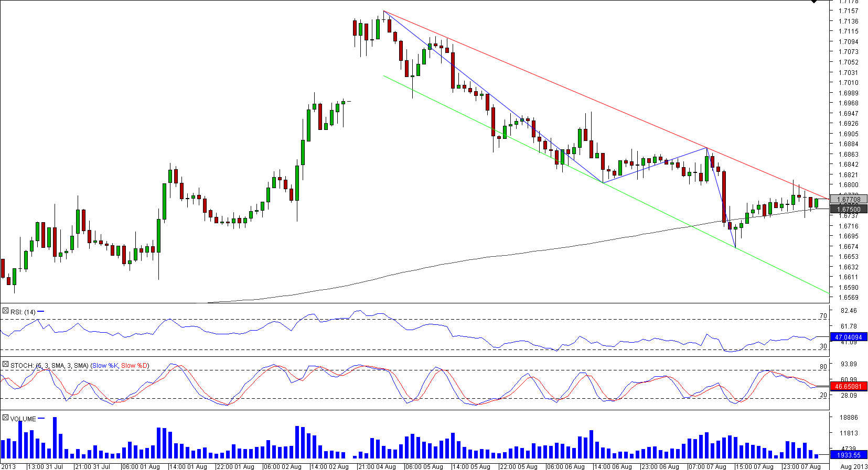868x470 pixels.
Task: Click the 18886 volume scale label
Action: coord(849,418)
